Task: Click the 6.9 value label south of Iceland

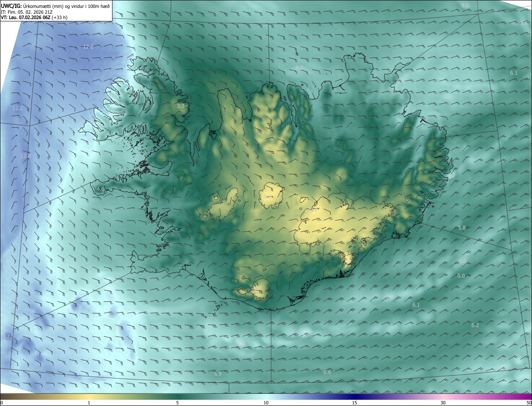Action: pyautogui.click(x=218, y=374)
